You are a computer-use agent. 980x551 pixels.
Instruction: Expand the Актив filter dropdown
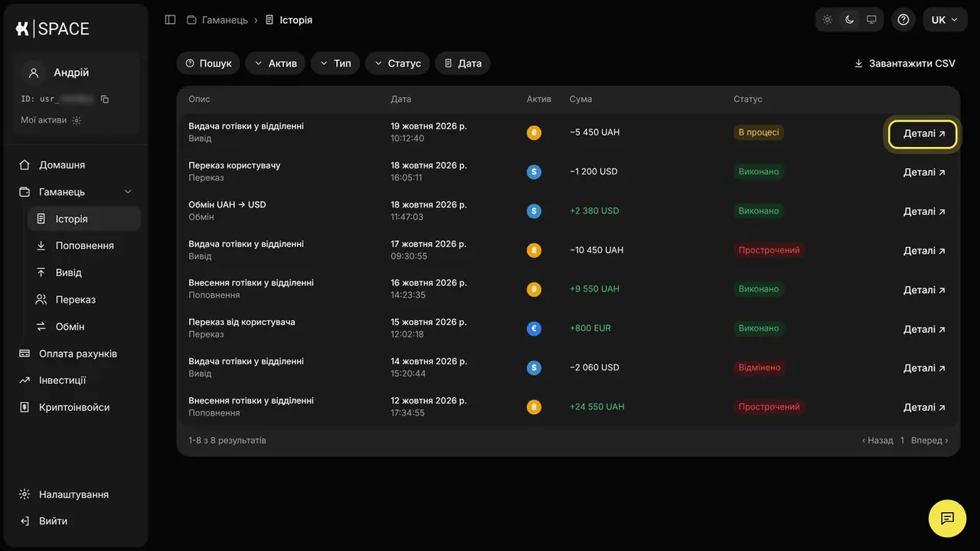(276, 64)
